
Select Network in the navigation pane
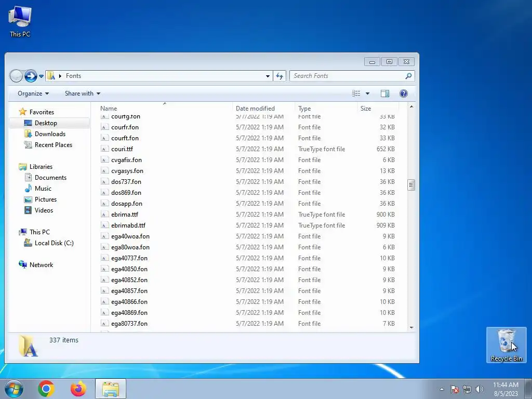36,264
